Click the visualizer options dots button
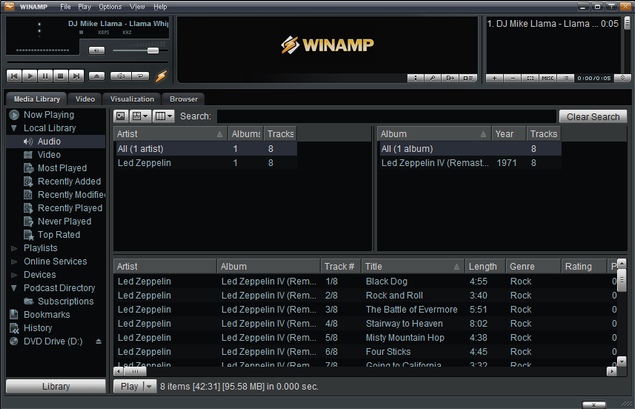The height and width of the screenshot is (409, 635). coord(415,78)
